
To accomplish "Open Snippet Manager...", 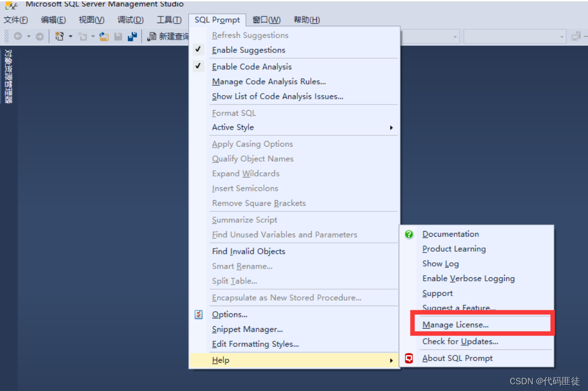I will point(247,329).
